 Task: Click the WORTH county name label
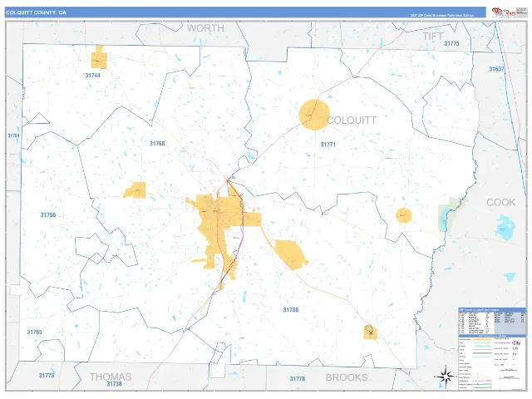205,28
